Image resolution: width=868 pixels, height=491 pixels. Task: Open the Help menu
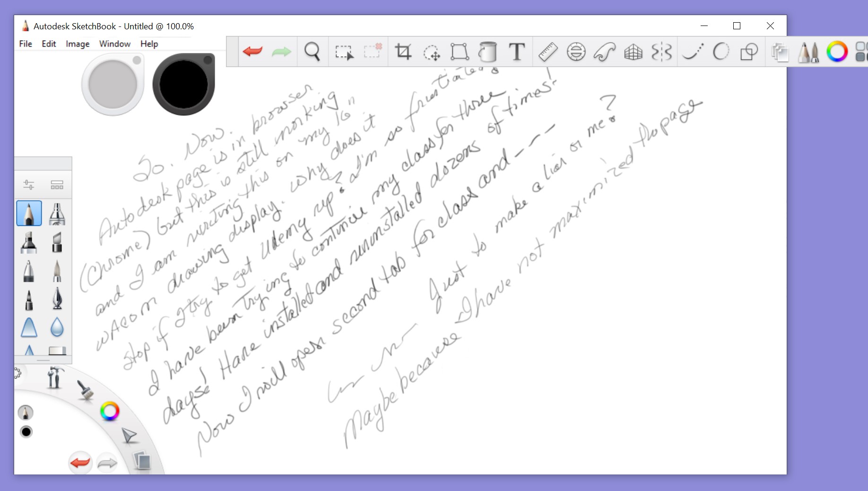click(149, 44)
